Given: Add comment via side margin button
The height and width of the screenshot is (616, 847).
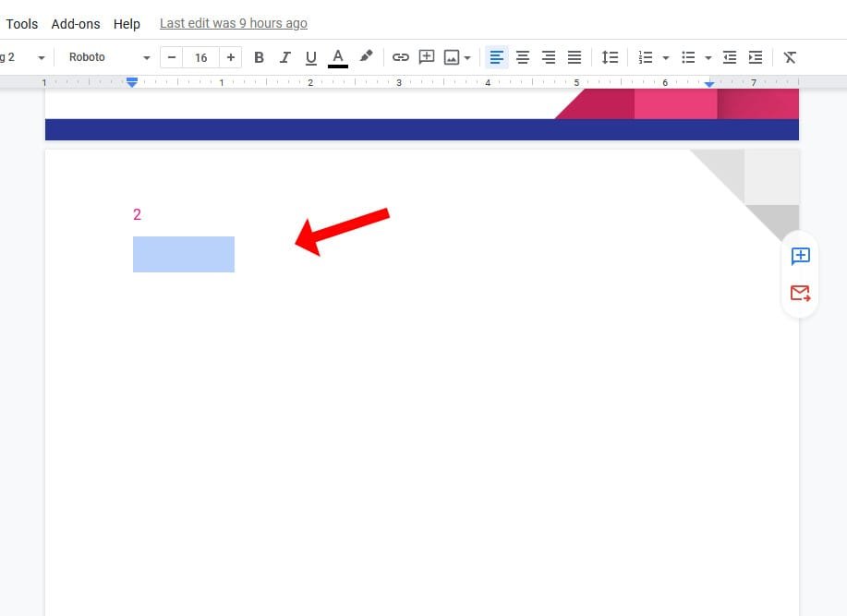Looking at the screenshot, I should point(800,256).
